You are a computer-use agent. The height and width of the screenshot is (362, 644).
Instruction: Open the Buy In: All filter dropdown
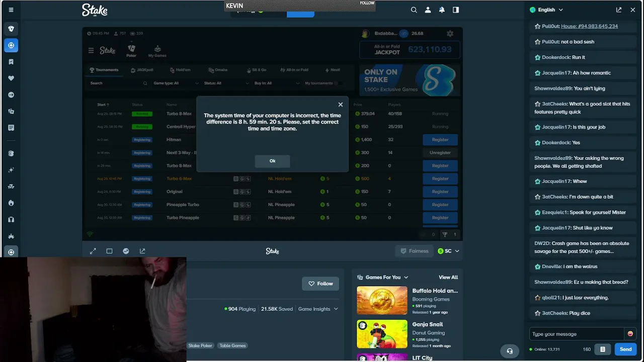click(x=276, y=83)
